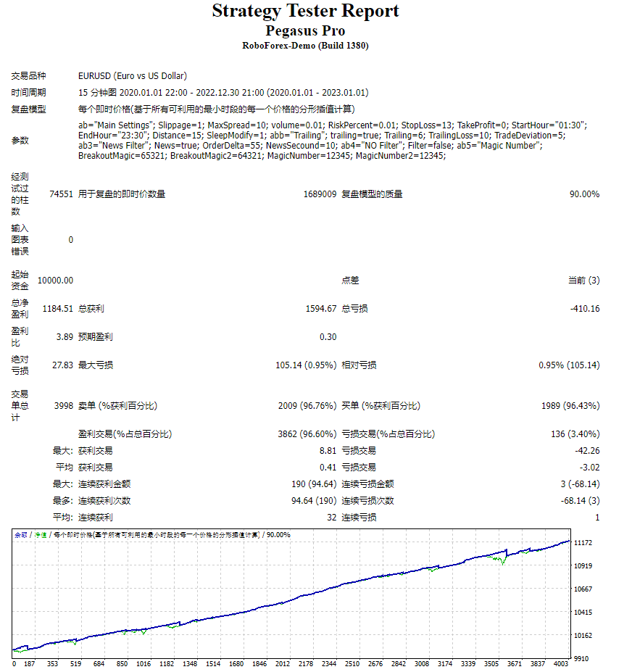Click absolute drawdown value '27.83'
Viewport: 632px width, 672px height.
click(62, 365)
